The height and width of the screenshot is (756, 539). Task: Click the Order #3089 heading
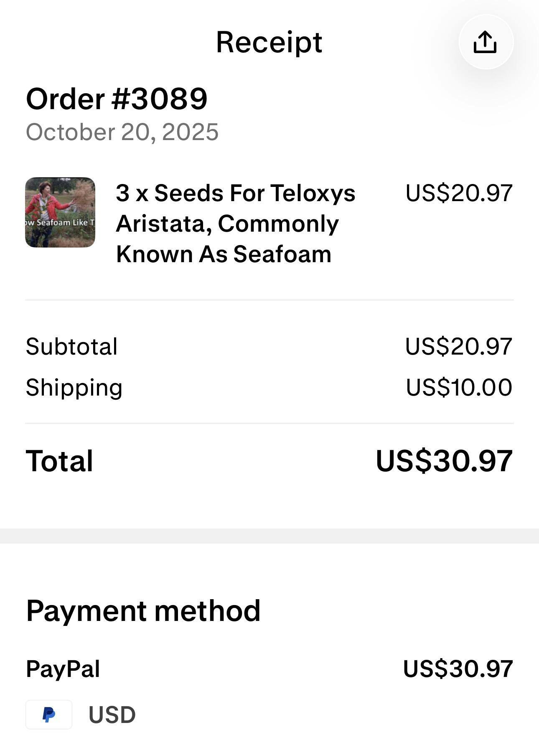[x=117, y=99]
